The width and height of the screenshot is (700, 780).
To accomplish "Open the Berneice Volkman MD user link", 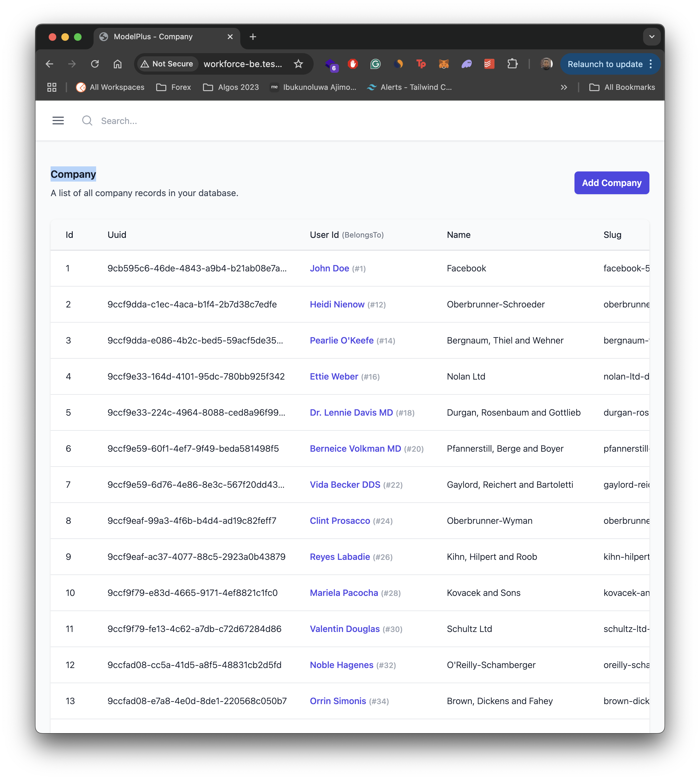I will click(355, 449).
